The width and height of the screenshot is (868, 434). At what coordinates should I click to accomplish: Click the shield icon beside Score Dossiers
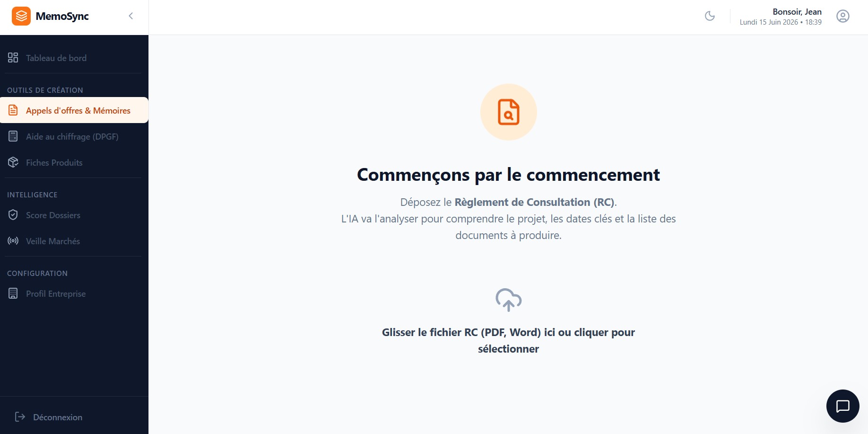[13, 215]
